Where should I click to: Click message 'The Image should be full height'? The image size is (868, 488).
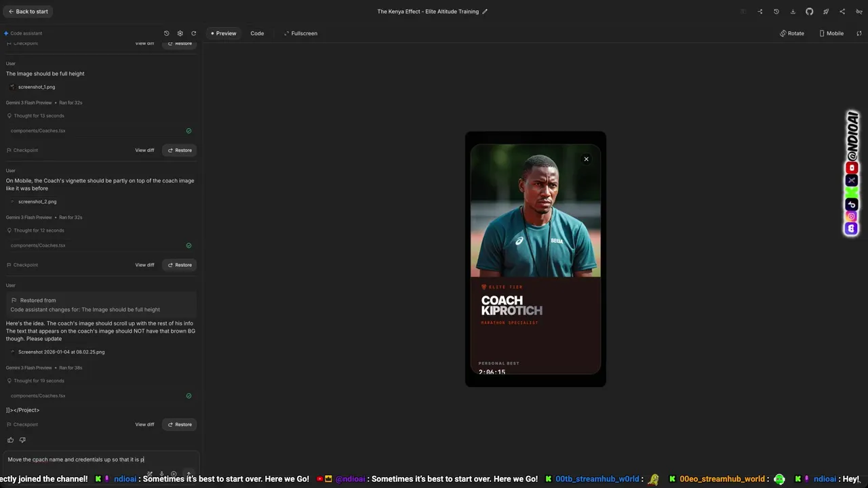[45, 73]
